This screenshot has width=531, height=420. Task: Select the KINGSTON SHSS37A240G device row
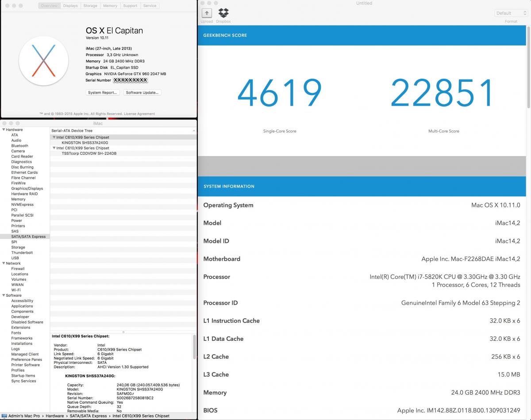point(123,143)
